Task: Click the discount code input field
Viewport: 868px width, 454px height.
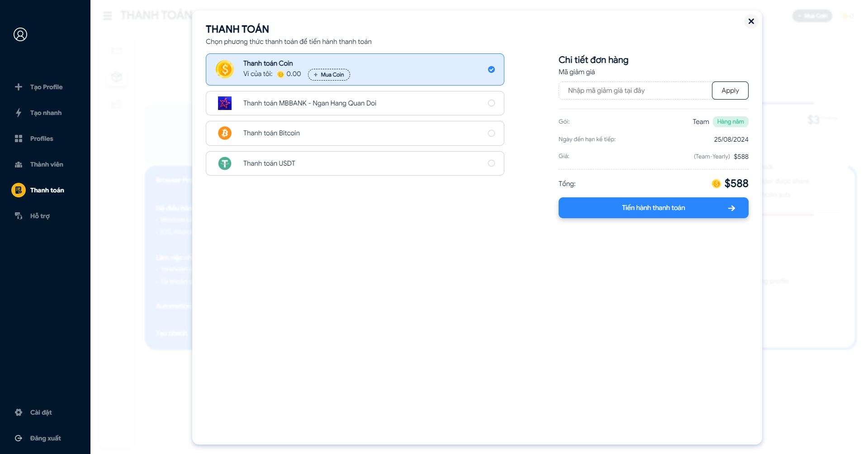Action: 635,91
